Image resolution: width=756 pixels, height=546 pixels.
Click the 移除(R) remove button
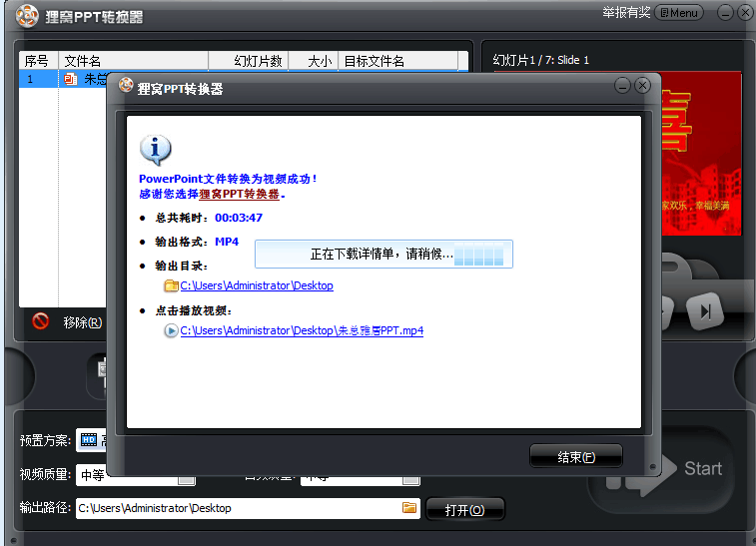point(83,322)
